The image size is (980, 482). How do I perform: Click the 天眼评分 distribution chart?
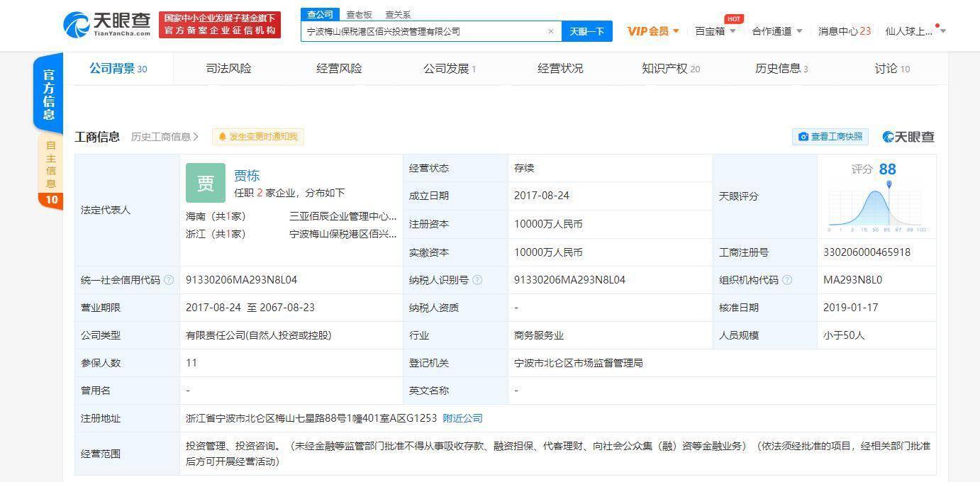point(877,208)
